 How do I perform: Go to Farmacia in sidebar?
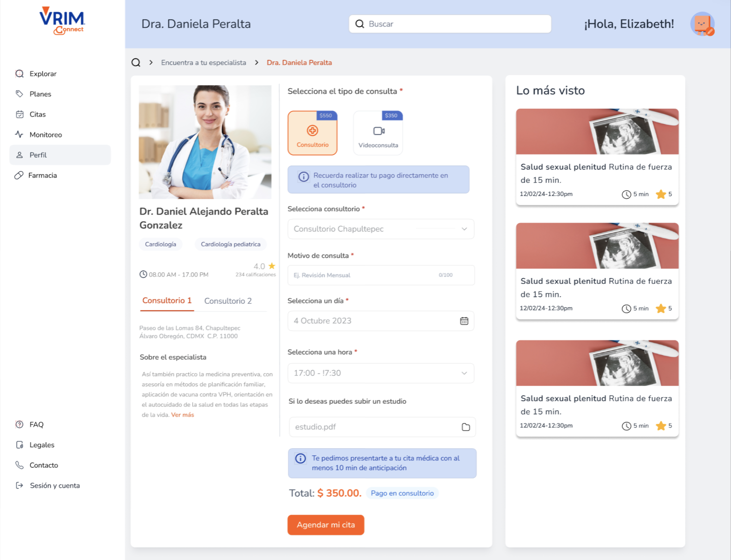click(42, 175)
